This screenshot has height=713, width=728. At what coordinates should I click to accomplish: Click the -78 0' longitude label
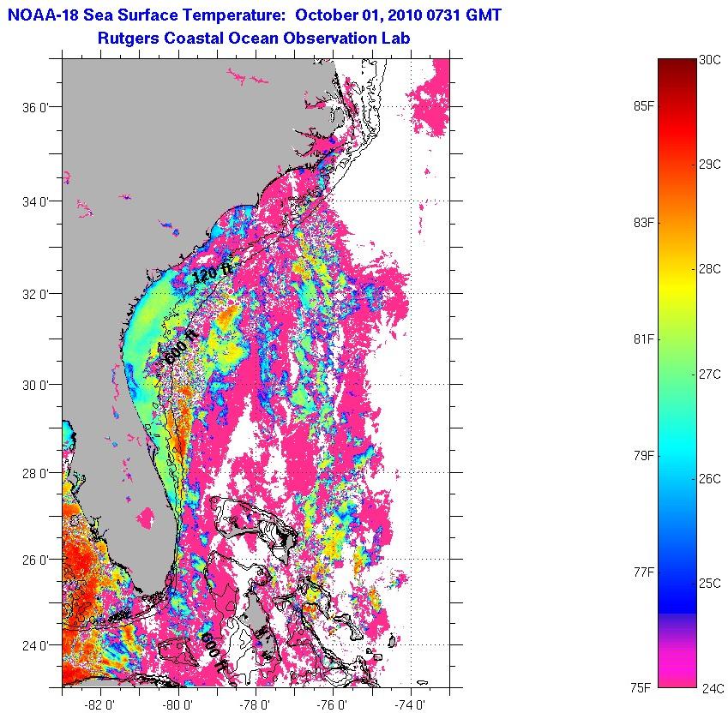[x=256, y=705]
